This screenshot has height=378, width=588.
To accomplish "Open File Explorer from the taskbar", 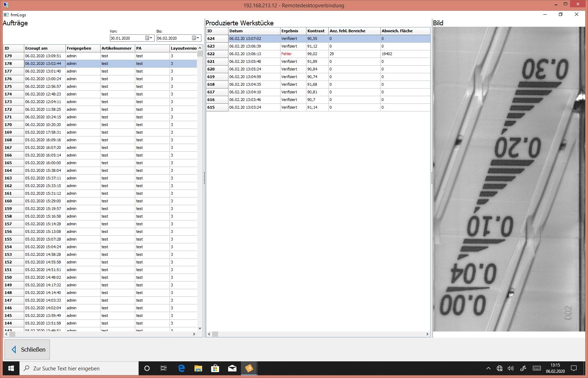I will (x=198, y=368).
